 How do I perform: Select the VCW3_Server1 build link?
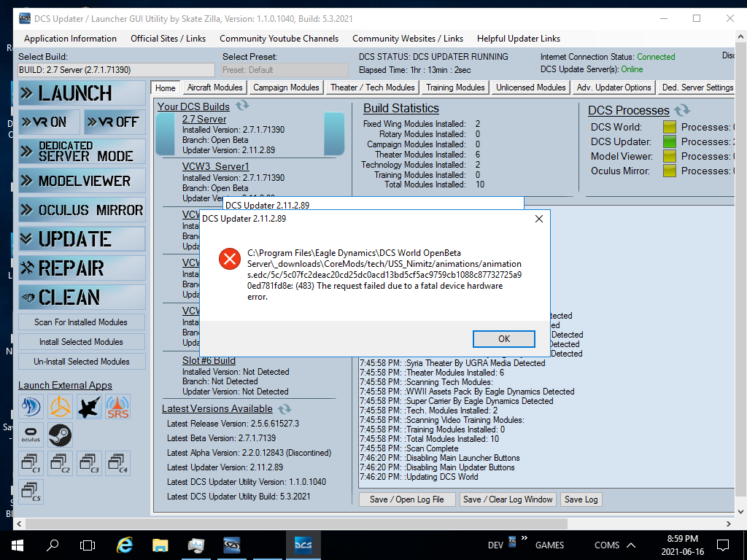pos(216,167)
